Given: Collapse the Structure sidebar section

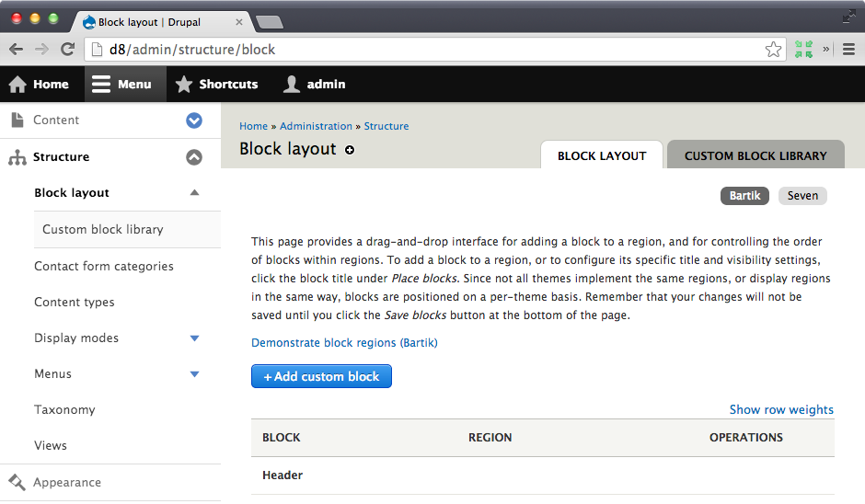Looking at the screenshot, I should coord(194,157).
